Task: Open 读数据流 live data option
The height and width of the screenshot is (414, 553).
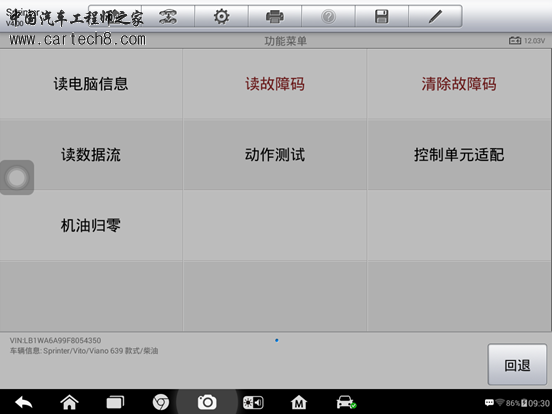Action: coord(91,155)
